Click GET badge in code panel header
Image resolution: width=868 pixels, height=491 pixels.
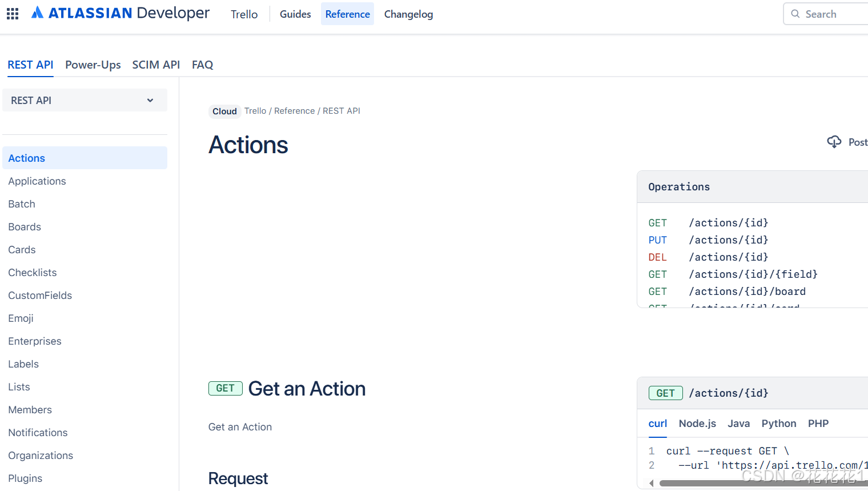(666, 393)
